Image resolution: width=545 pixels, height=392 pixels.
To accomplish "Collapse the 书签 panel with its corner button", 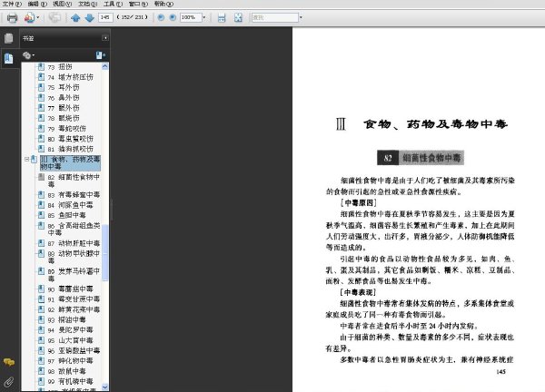I will point(105,38).
